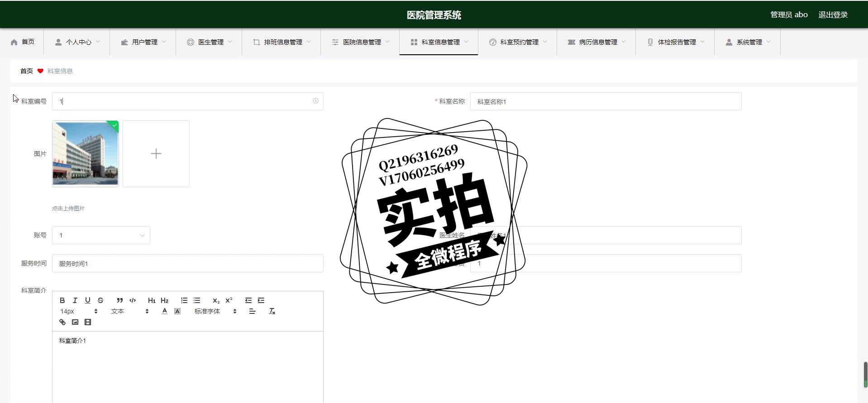Toggle bold formatting in 科室简介 editor
This screenshot has height=403, width=868.
(62, 300)
